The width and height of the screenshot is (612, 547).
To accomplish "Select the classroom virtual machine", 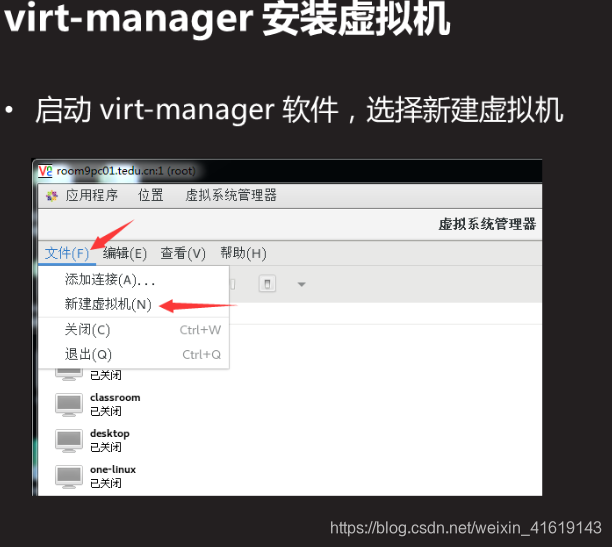I will coord(290,404).
